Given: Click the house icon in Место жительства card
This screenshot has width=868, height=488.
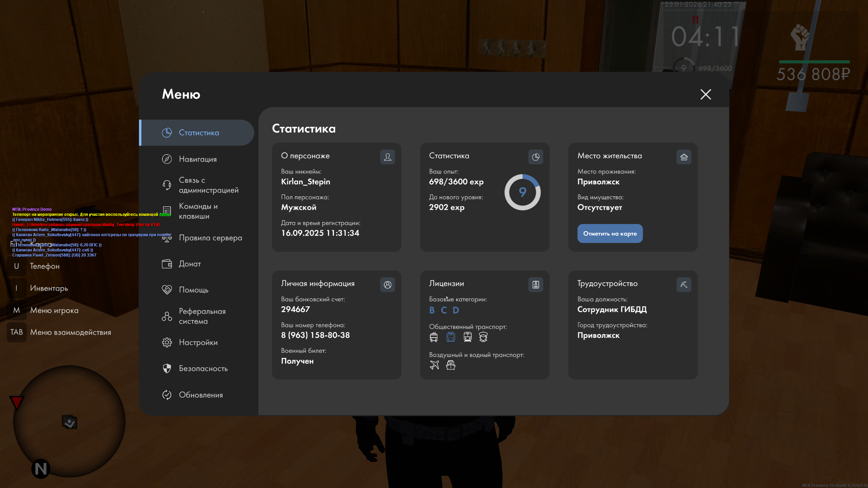Looking at the screenshot, I should [x=684, y=157].
